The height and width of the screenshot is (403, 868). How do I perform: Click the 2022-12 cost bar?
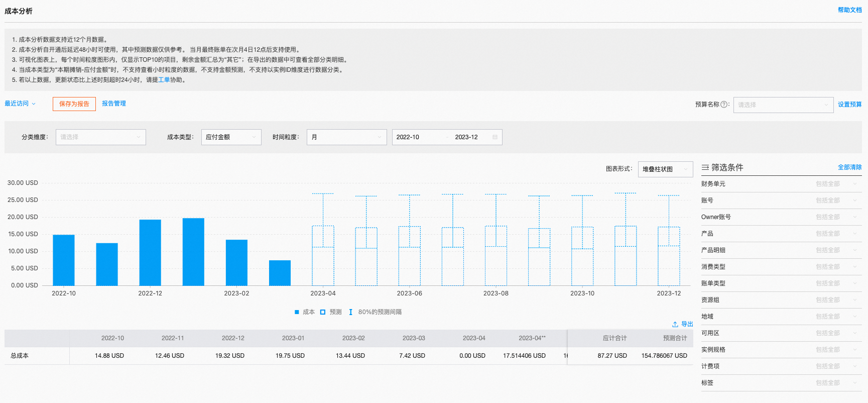tap(150, 252)
